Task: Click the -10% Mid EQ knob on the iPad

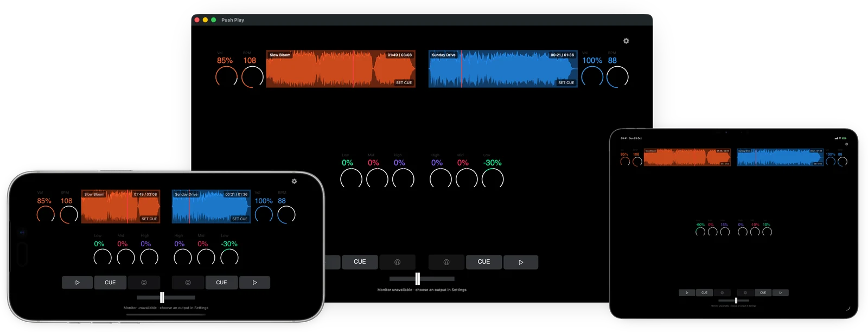Action: click(755, 232)
